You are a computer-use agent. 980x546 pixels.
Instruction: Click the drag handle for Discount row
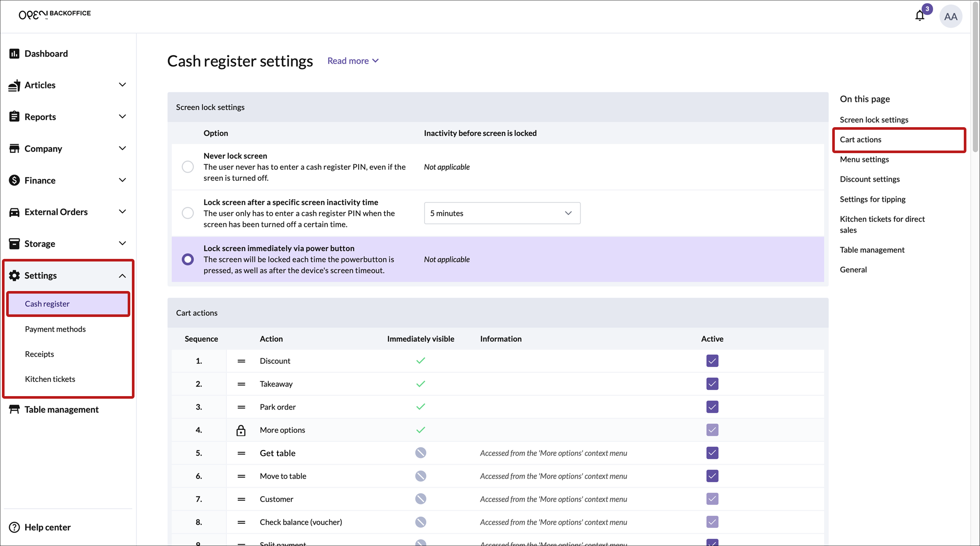click(x=241, y=361)
